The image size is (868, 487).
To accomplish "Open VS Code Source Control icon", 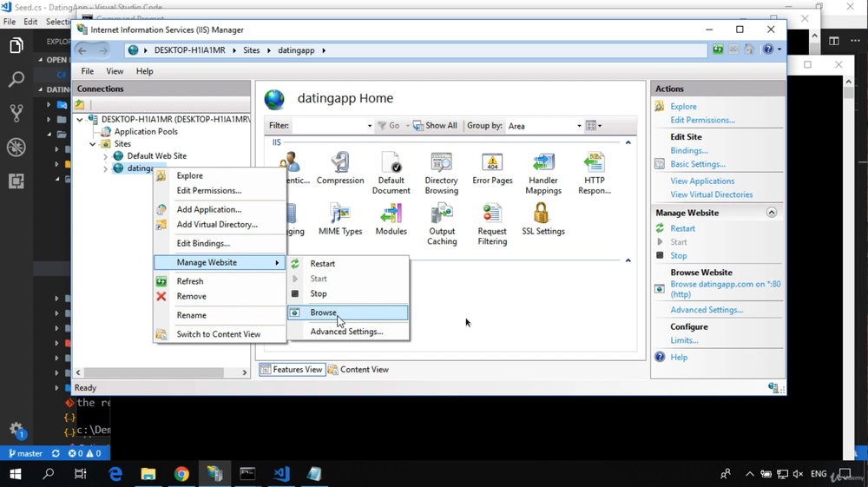I will point(16,113).
